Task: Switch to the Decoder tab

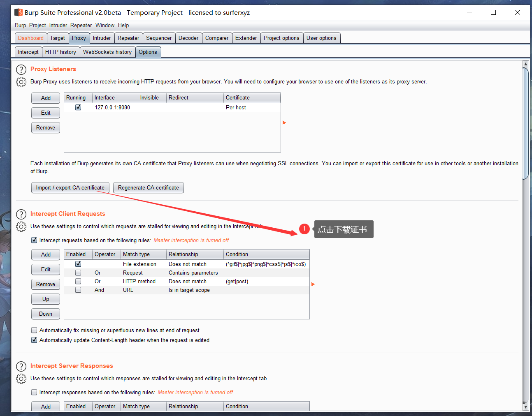Action: [188, 38]
